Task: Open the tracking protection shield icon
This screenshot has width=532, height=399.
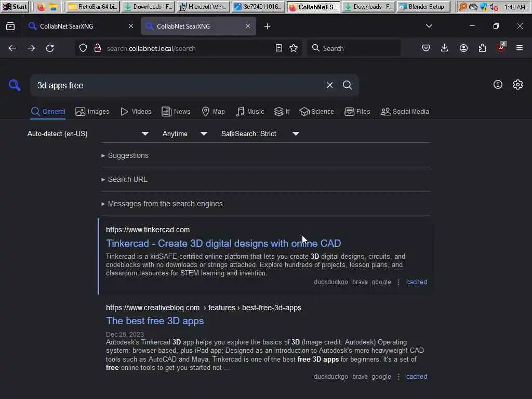Action: point(83,48)
